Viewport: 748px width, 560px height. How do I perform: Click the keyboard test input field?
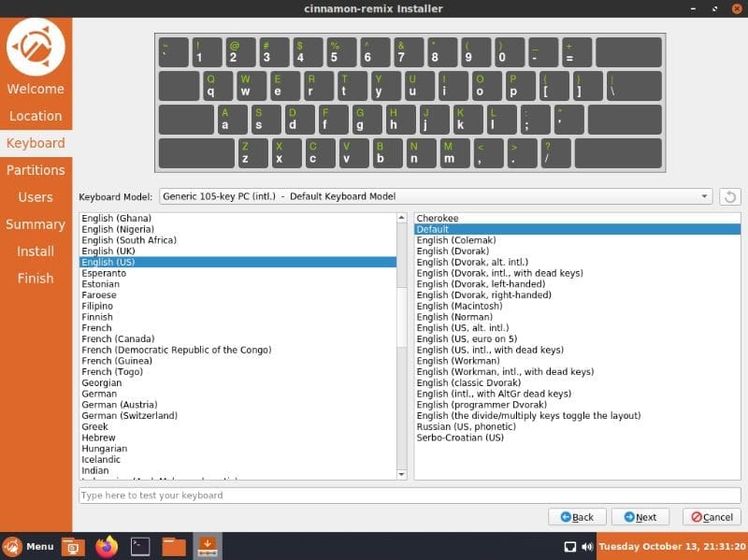[410, 495]
